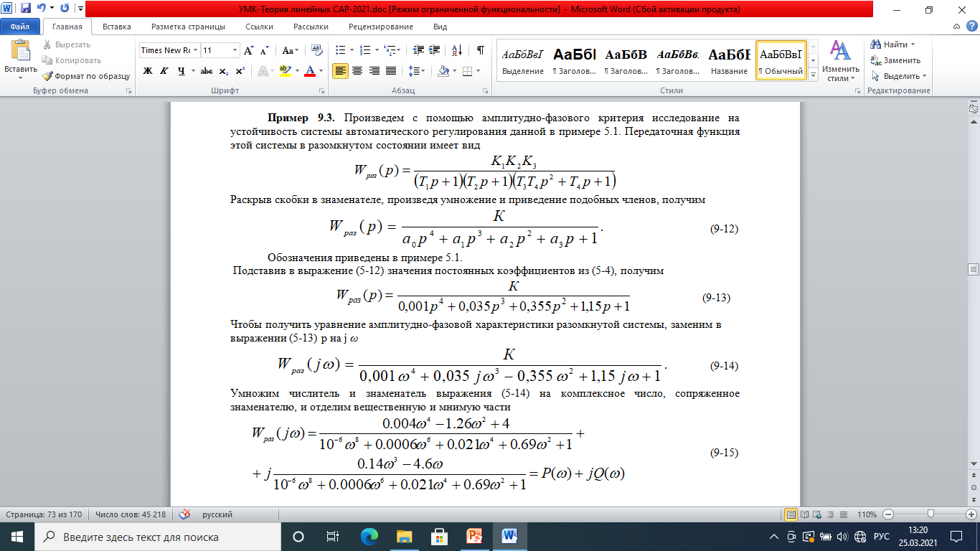This screenshot has height=551, width=980.
Task: Open the line spacing dropdown
Action: pos(417,70)
